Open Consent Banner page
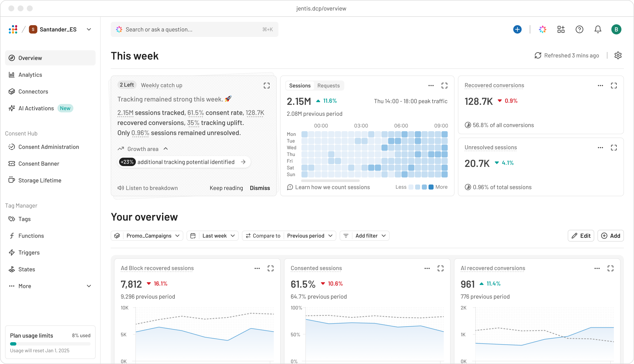The image size is (634, 364). pyautogui.click(x=50, y=164)
